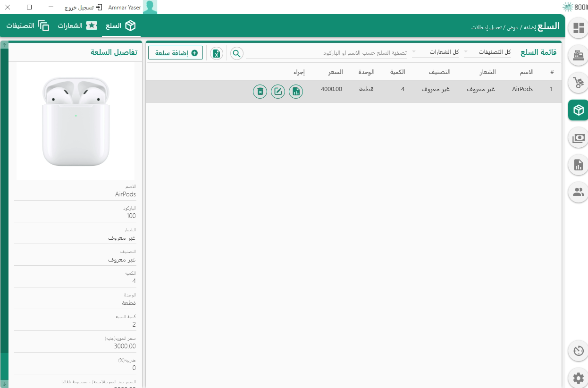Click details panel scrollbar down arrow
The width and height of the screenshot is (588, 388).
[x=4, y=384]
